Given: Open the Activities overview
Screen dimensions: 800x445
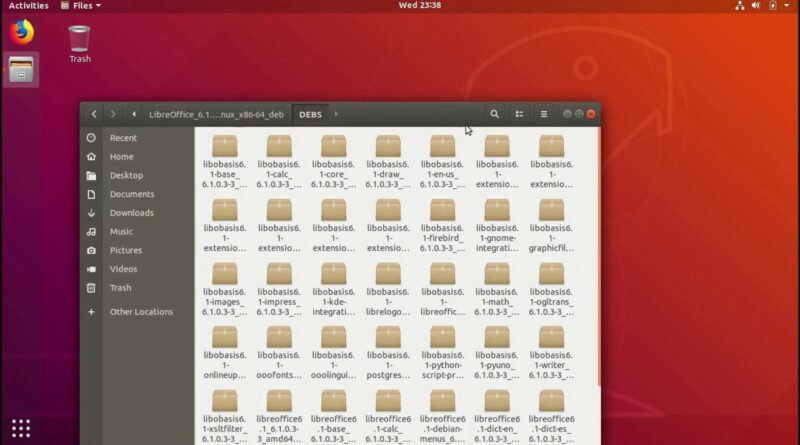Looking at the screenshot, I should pos(29,6).
